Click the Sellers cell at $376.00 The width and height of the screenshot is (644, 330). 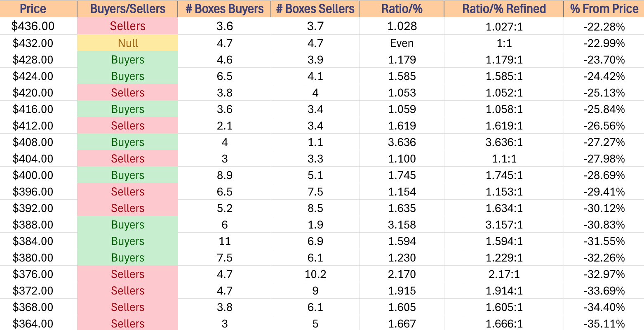tap(127, 274)
